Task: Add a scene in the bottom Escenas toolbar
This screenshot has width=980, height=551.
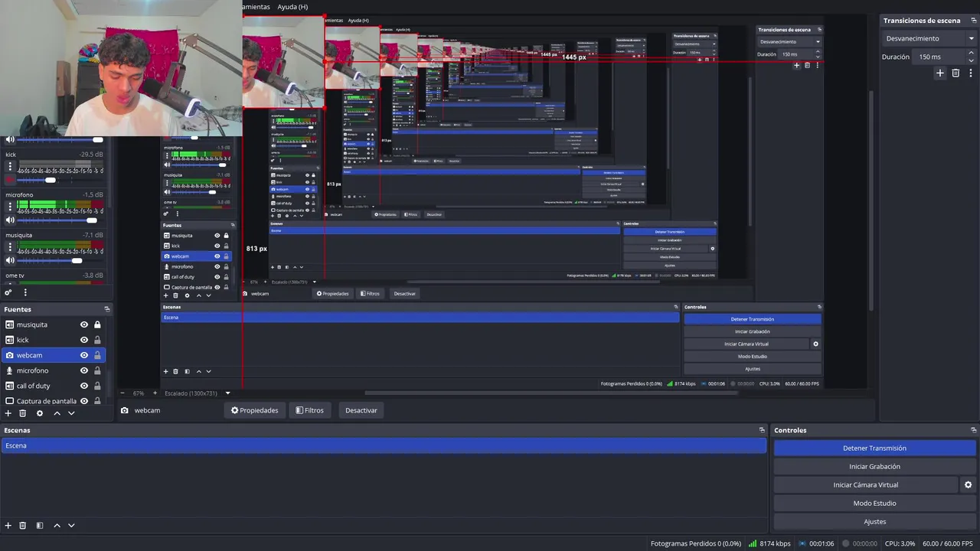Action: 8,526
